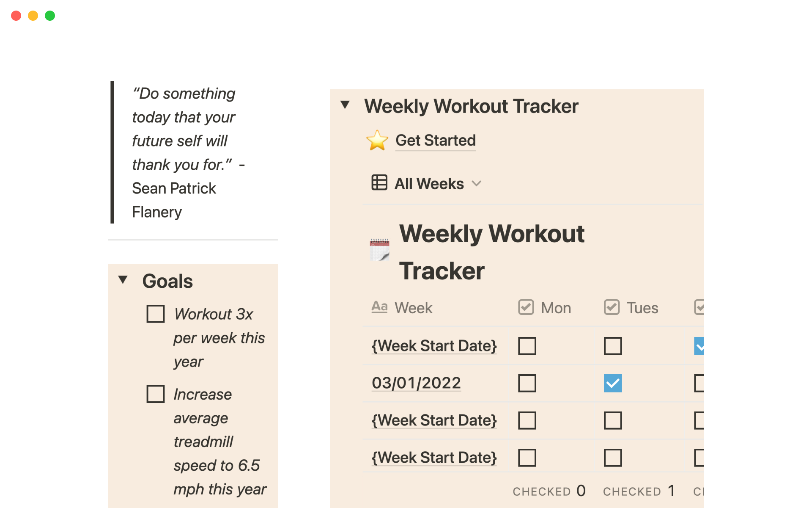Uncheck Tues for the 03/01/2022 week
The image size is (812, 508).
click(x=612, y=383)
